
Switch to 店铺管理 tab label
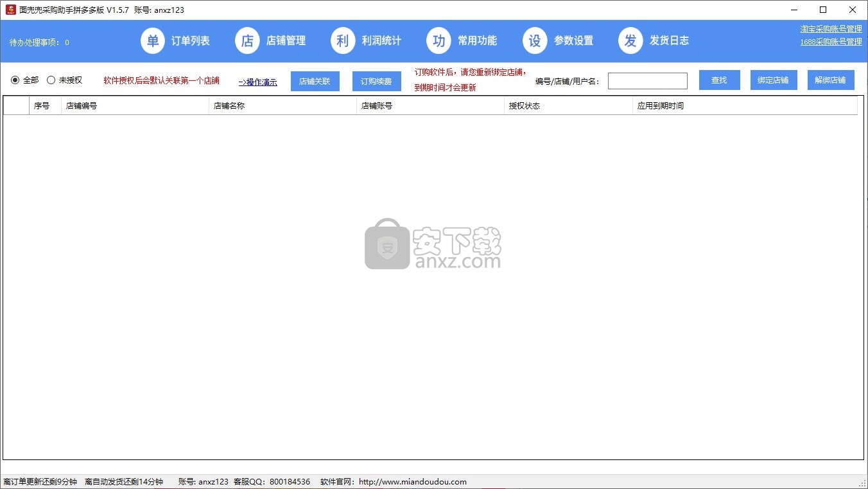(286, 40)
